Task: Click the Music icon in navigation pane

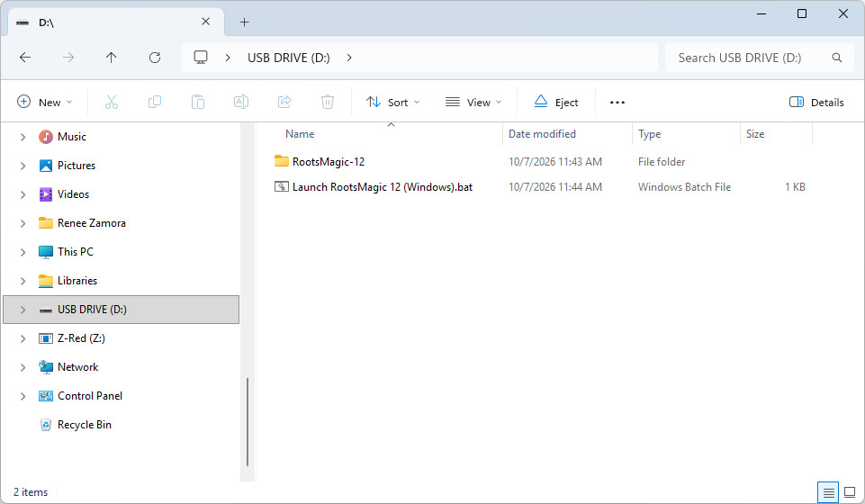Action: pyautogui.click(x=46, y=137)
